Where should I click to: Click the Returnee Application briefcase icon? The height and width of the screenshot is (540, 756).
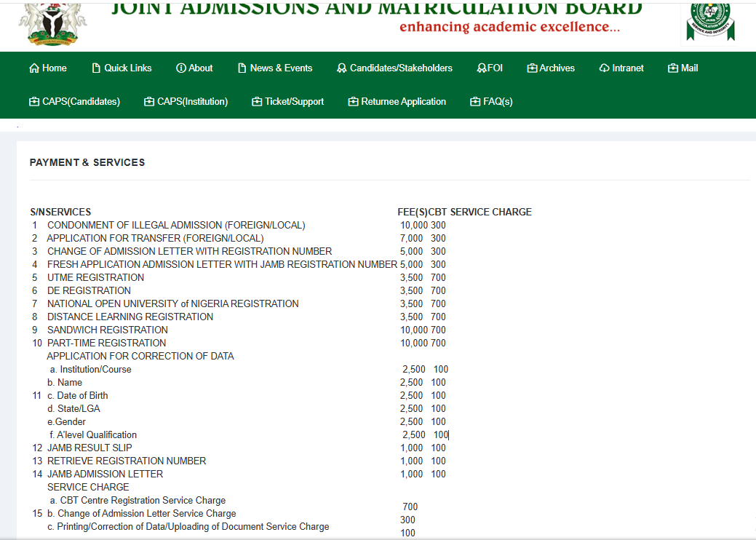pyautogui.click(x=354, y=102)
